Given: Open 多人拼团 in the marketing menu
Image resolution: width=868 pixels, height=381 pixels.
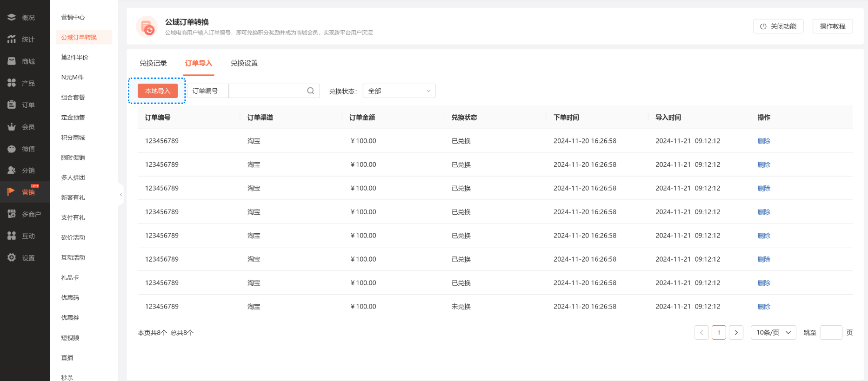Looking at the screenshot, I should (73, 177).
